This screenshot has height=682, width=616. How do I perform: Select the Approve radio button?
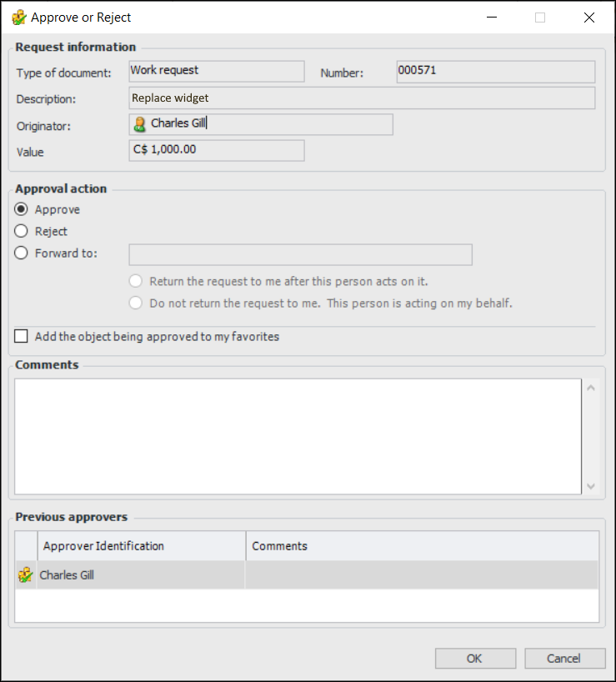[x=22, y=209]
